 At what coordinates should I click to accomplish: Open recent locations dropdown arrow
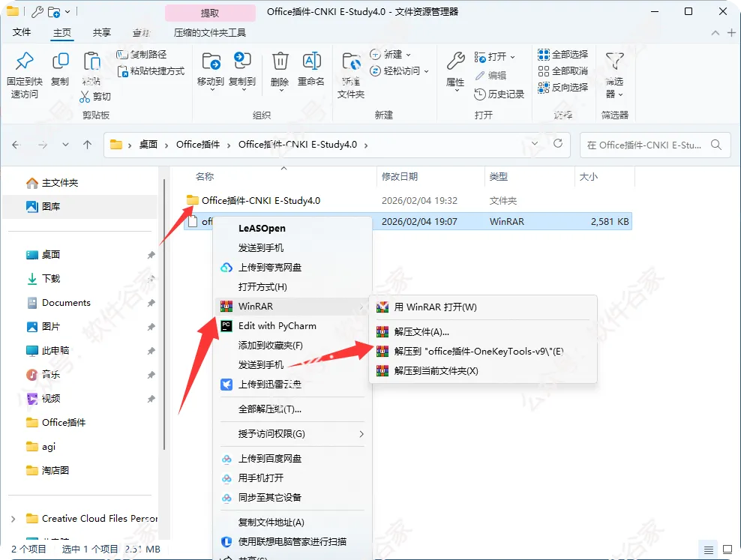click(x=65, y=145)
